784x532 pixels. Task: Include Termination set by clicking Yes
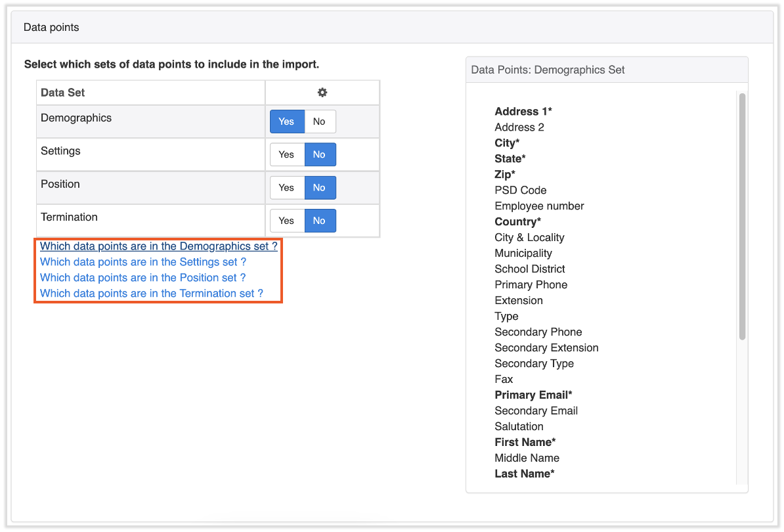click(x=286, y=221)
